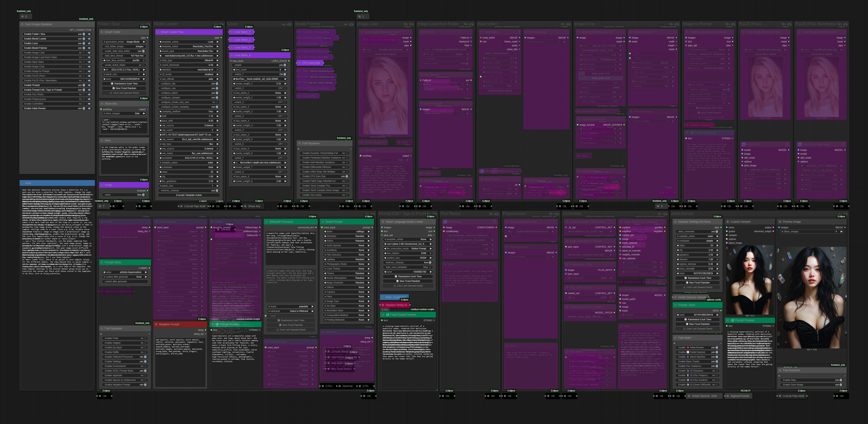868x424 pixels.
Task: Collapse the Purge node
Action: [102, 185]
